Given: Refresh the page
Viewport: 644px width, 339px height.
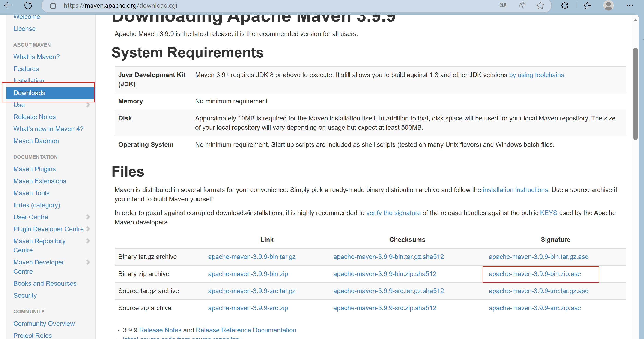Looking at the screenshot, I should 28,5.
